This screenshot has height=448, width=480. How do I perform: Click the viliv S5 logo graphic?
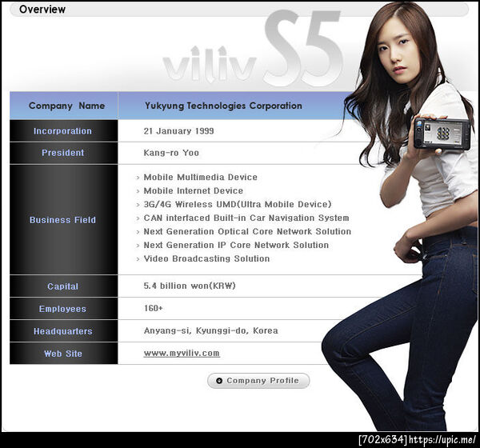[x=253, y=49]
